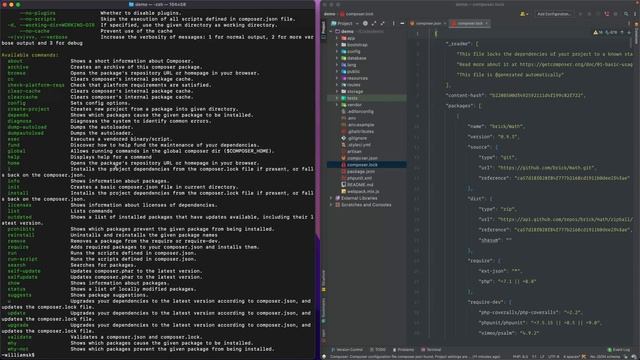This screenshot has height=360, width=640.
Task: Open README.md in project tree
Action: tap(357, 184)
